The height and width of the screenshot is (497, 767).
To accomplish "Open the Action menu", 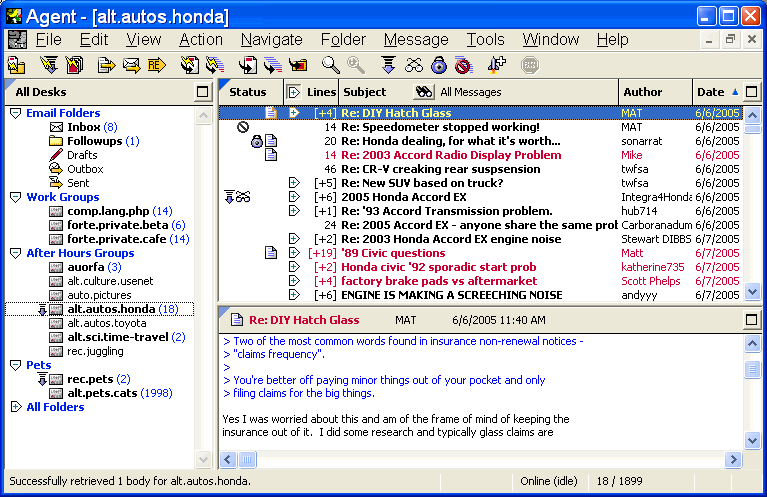I will [x=201, y=40].
